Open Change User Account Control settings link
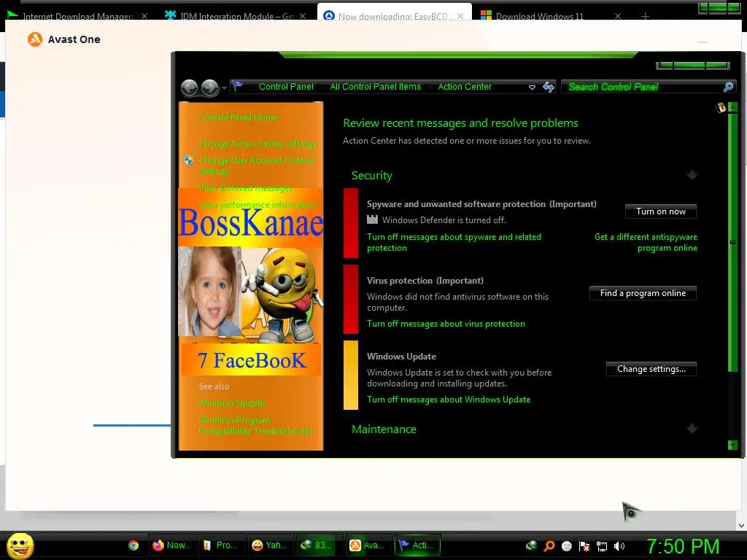 [x=257, y=166]
